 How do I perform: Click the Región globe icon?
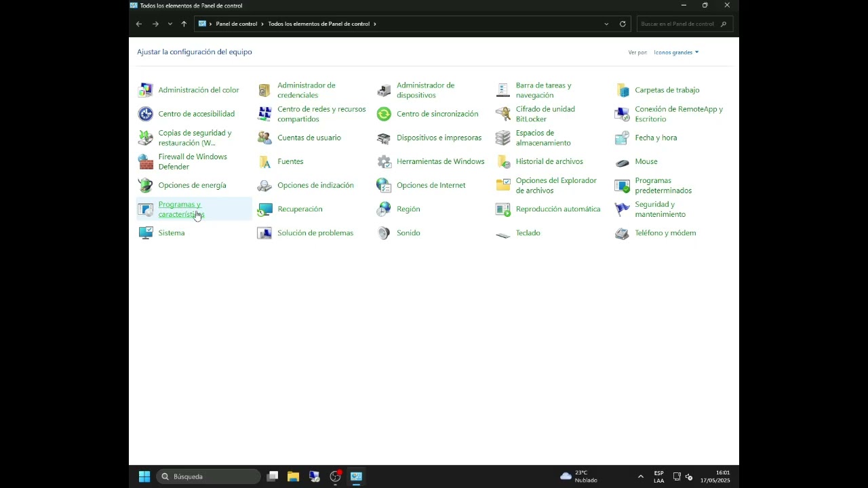click(x=384, y=209)
